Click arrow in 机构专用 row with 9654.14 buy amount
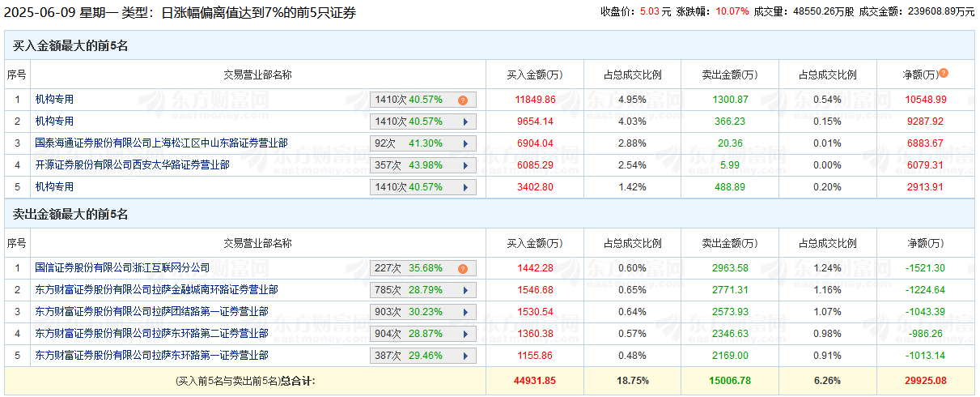 pyautogui.click(x=465, y=122)
